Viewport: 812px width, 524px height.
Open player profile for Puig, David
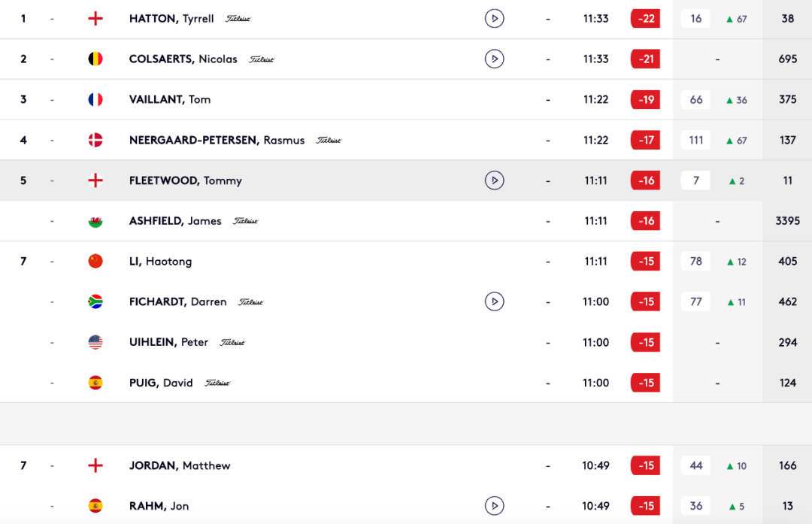pos(161,383)
